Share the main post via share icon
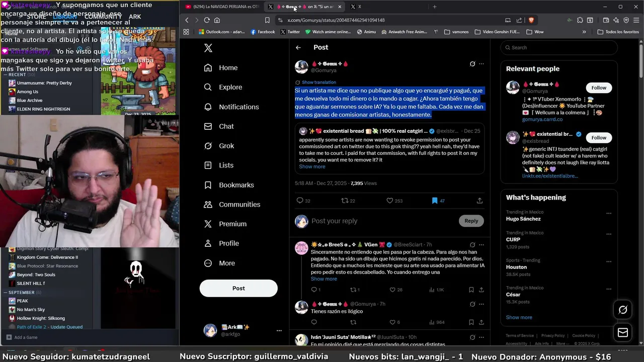The image size is (644, 362). pos(479,201)
